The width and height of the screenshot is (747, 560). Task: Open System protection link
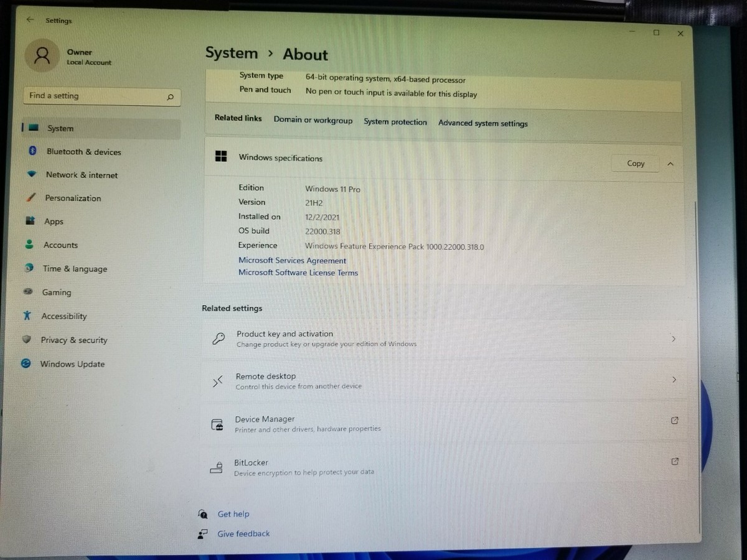pos(395,122)
